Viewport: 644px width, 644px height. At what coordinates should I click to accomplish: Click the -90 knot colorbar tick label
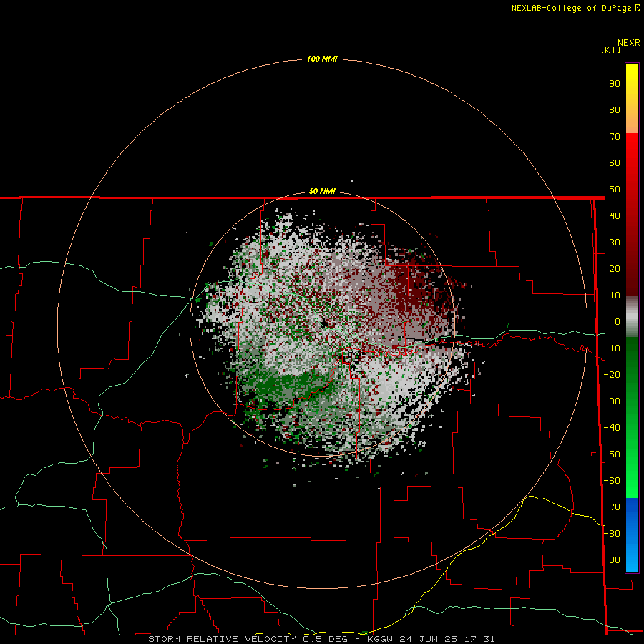(x=612, y=560)
